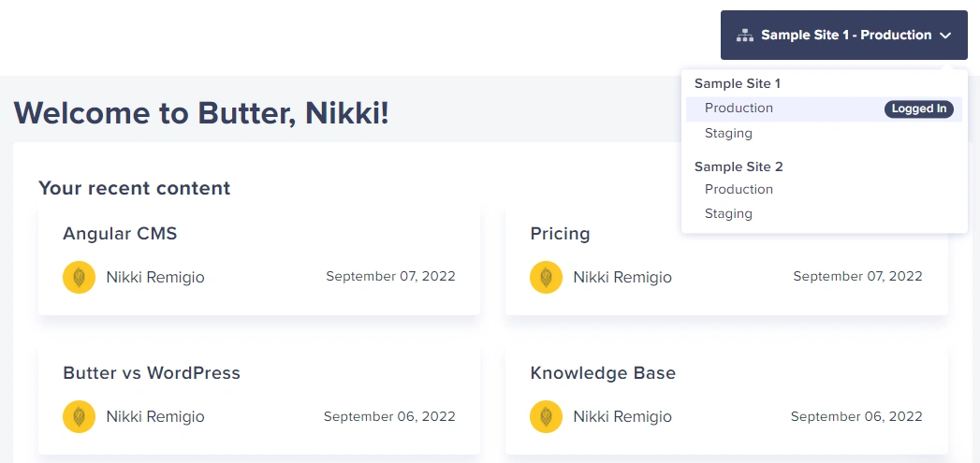Open the Sample Site 1 - Production dropdown
This screenshot has height=463, width=980.
click(x=845, y=36)
